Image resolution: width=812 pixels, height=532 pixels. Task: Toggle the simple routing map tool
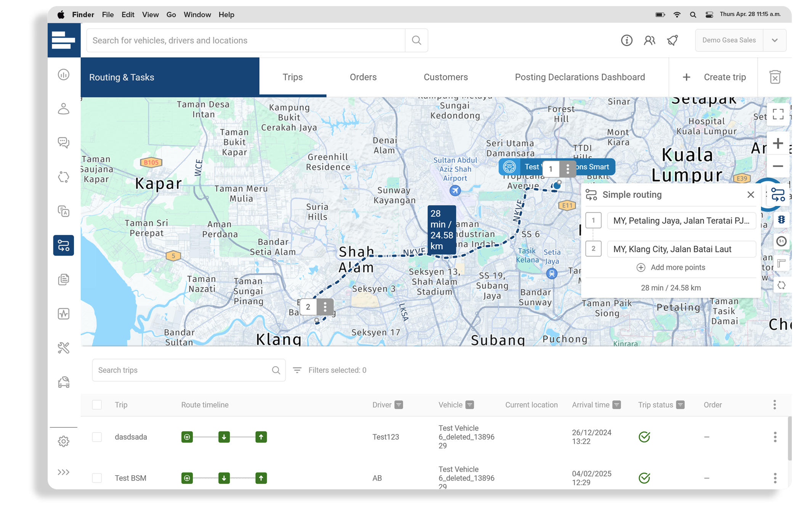(x=778, y=195)
